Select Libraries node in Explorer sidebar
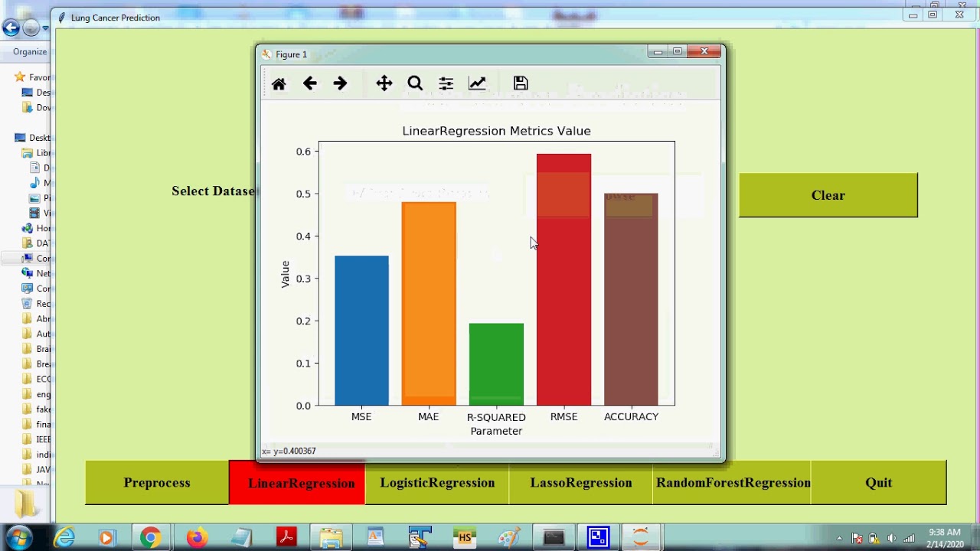Viewport: 980px width, 551px height. (38, 153)
